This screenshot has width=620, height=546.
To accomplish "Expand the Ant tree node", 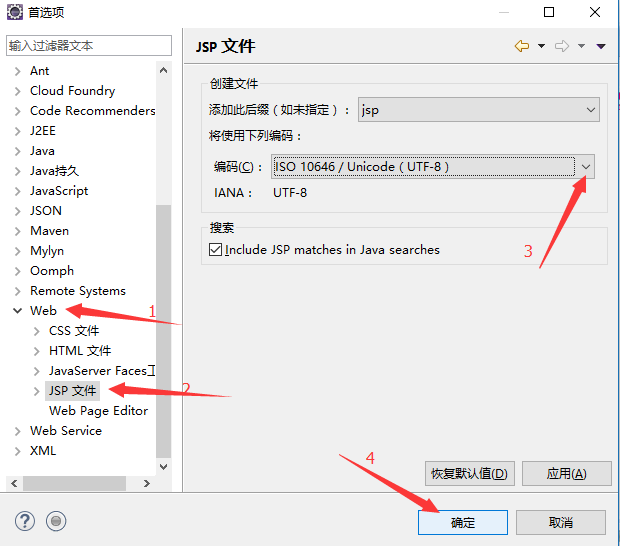I will tap(17, 71).
